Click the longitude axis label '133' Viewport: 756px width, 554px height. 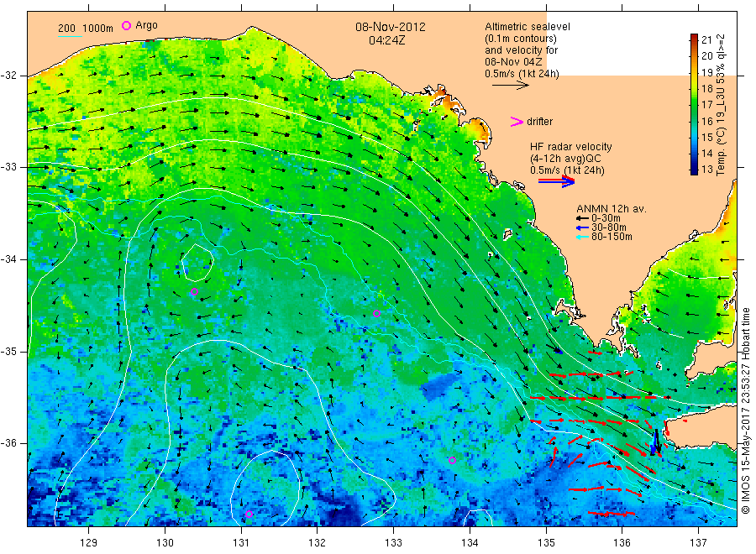point(393,543)
